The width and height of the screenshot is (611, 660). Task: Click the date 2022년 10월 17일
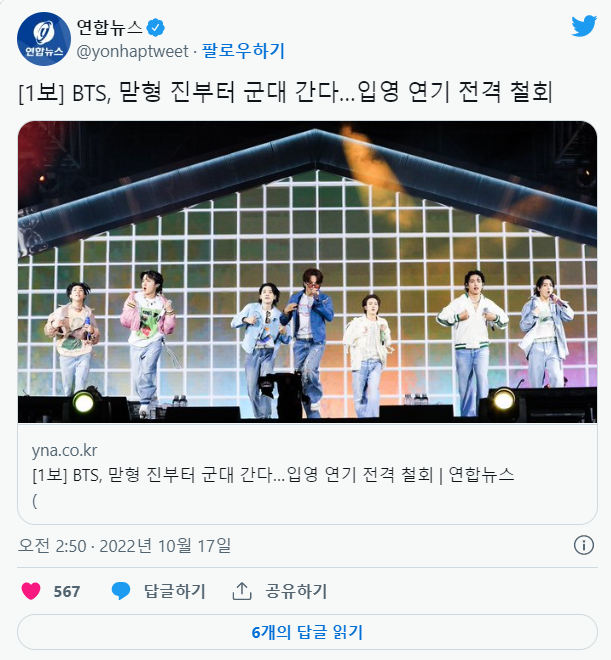point(165,546)
